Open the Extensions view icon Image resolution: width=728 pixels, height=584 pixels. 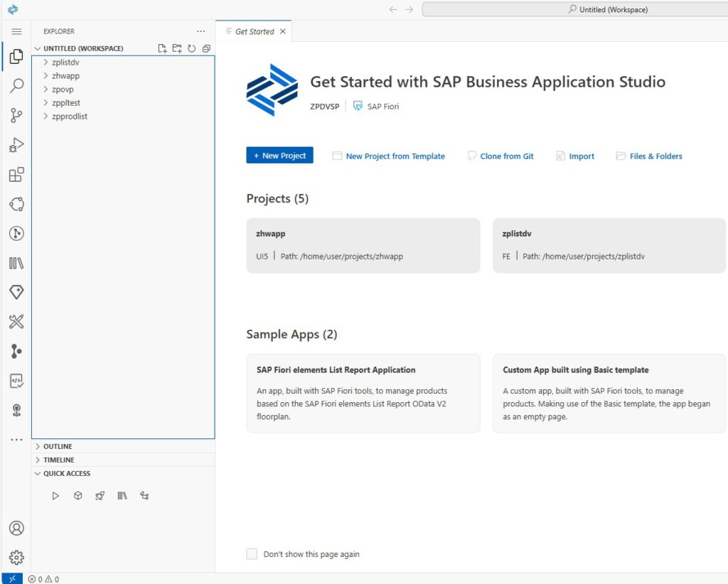[x=16, y=175]
